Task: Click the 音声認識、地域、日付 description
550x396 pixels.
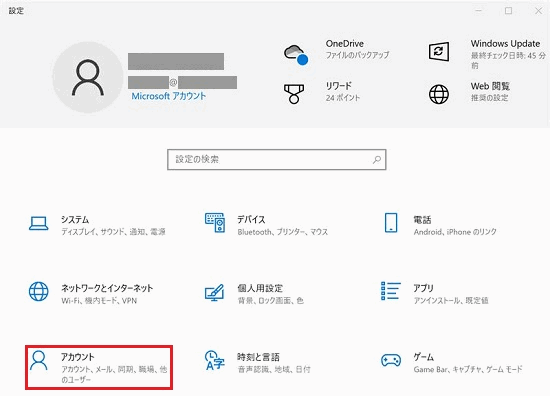Action: pos(274,369)
